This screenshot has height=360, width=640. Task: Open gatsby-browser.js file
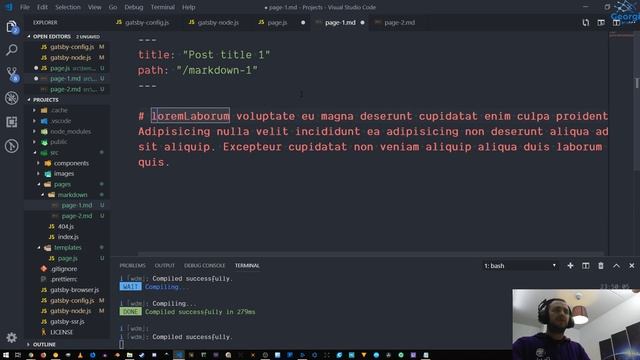[74, 290]
